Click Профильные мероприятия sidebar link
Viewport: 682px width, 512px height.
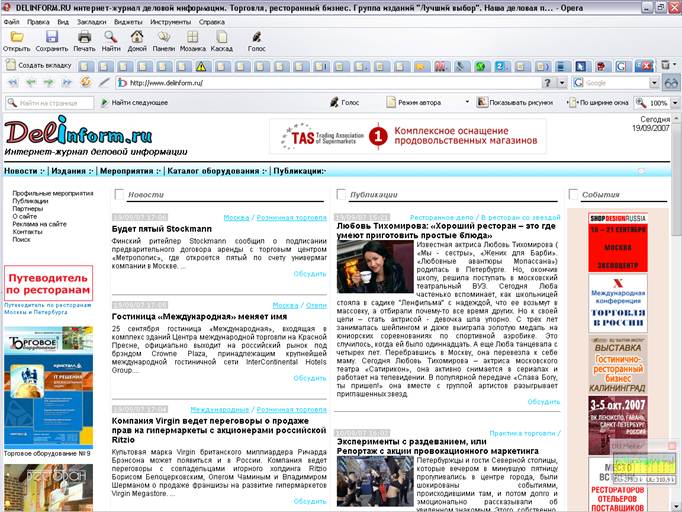coord(53,193)
